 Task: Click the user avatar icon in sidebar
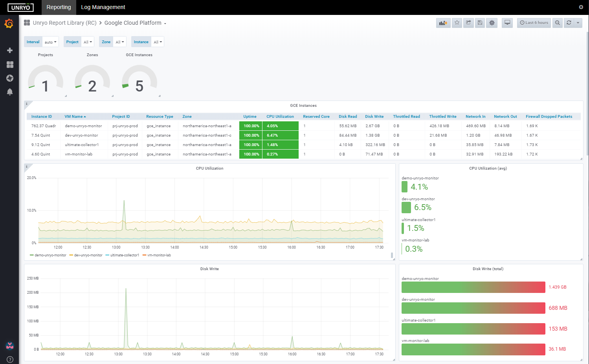click(x=10, y=346)
